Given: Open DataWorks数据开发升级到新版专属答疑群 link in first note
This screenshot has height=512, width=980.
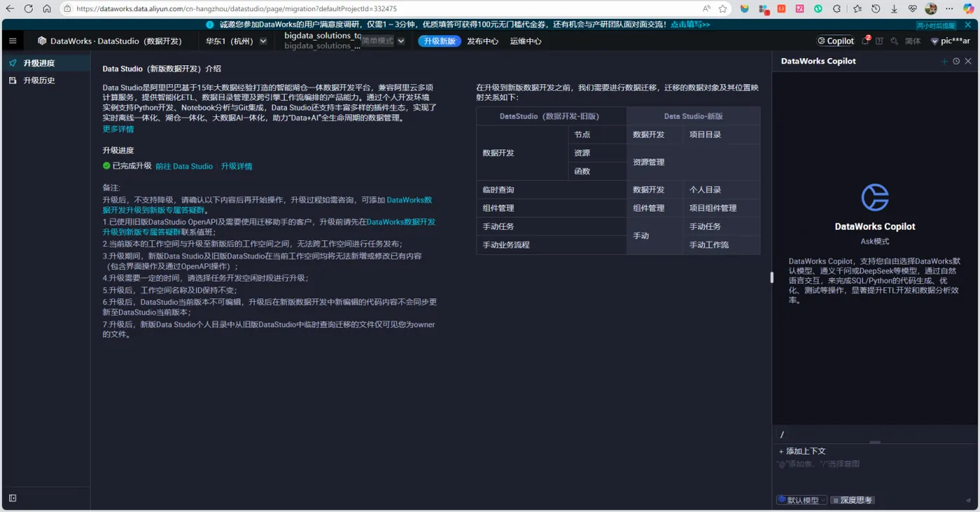Looking at the screenshot, I should pos(267,205).
